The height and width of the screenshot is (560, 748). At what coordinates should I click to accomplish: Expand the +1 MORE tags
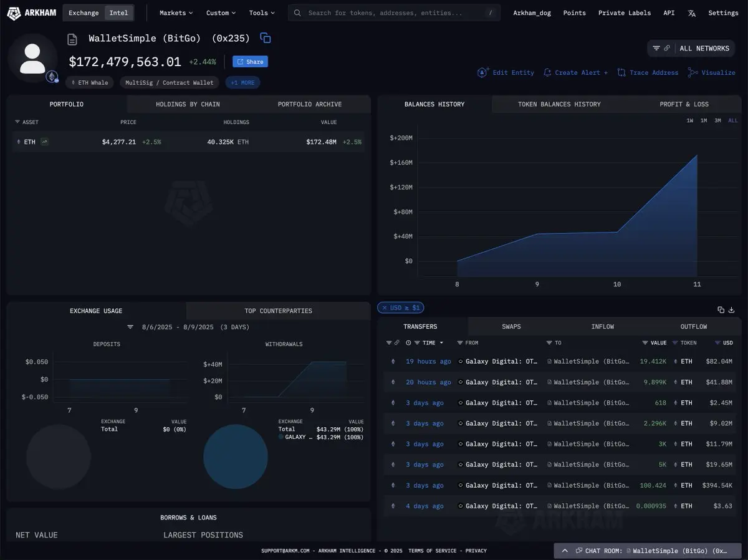pyautogui.click(x=242, y=82)
